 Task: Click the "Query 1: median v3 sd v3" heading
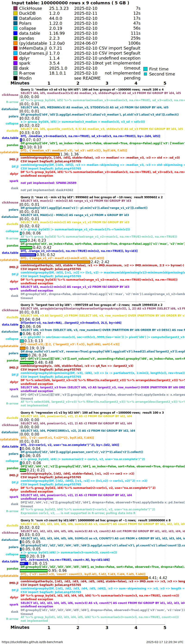click(92, 90)
